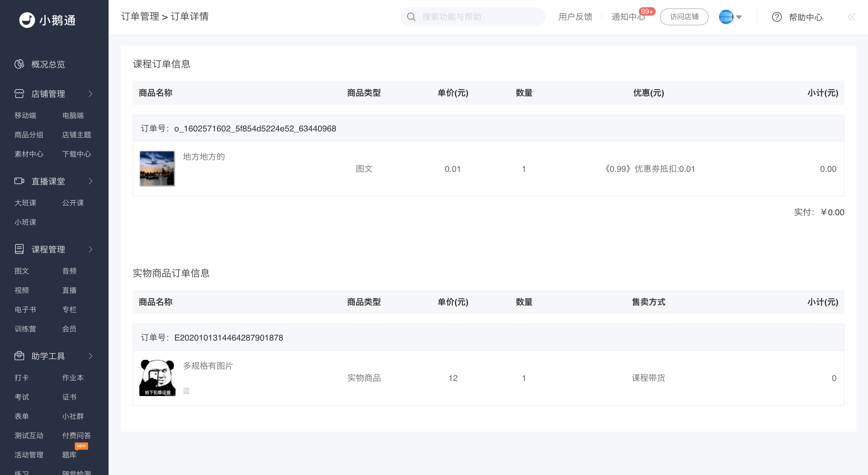Click the 多规格有图片 panda thumbnail

tap(157, 378)
